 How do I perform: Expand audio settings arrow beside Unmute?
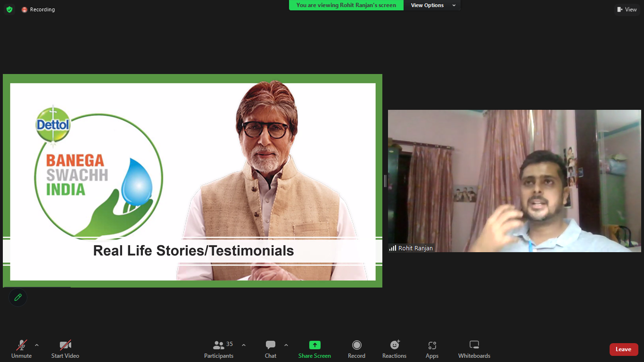37,345
